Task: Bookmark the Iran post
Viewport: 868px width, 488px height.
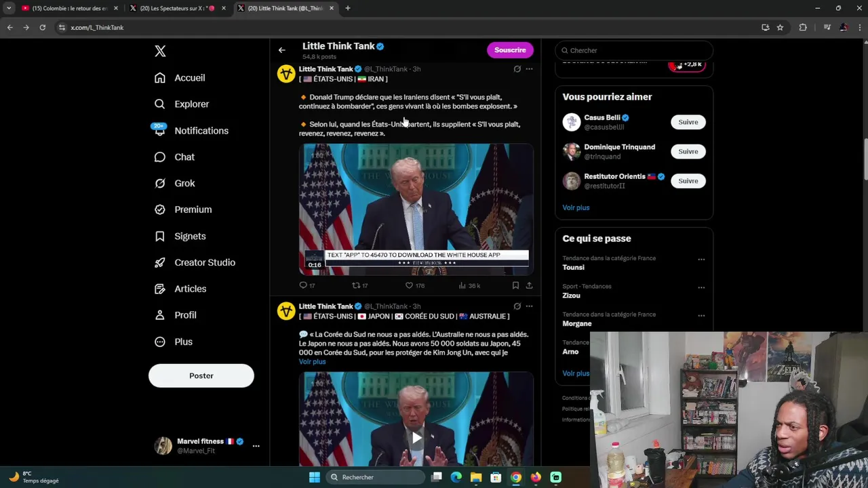Action: [515, 285]
